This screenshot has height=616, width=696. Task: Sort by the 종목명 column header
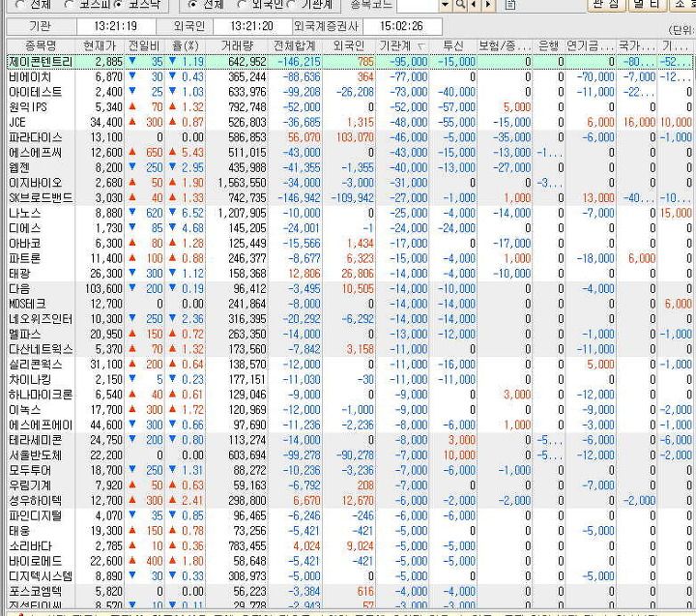[41, 45]
